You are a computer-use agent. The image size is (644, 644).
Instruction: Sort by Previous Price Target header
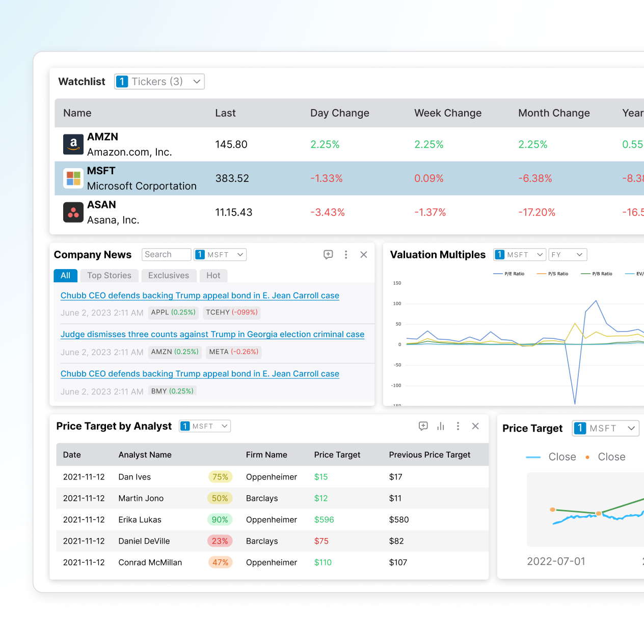(x=430, y=455)
